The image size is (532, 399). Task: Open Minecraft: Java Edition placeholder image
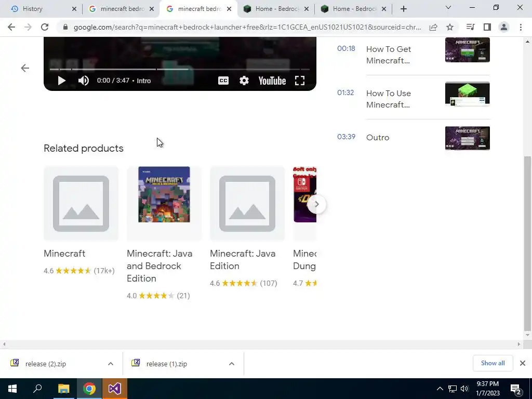click(x=247, y=204)
